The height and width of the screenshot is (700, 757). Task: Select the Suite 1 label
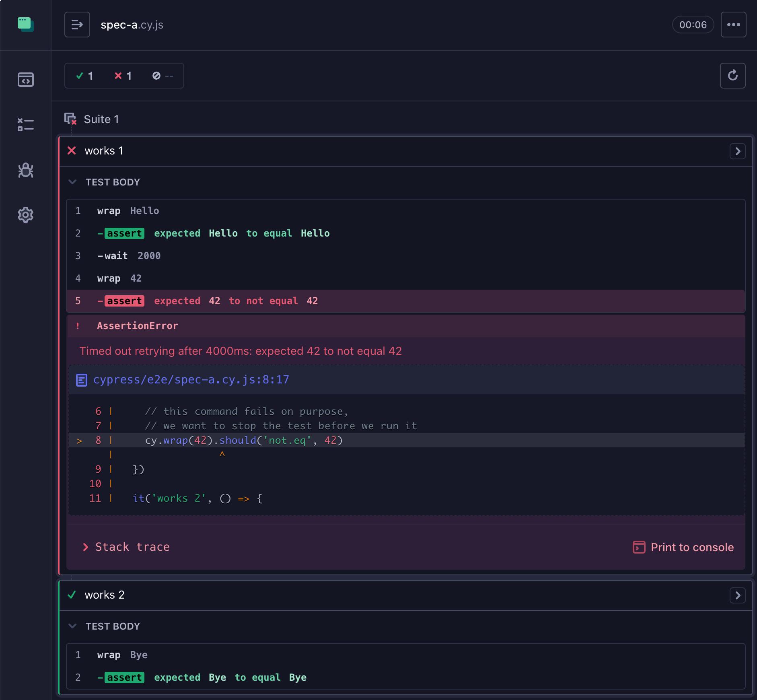101,119
